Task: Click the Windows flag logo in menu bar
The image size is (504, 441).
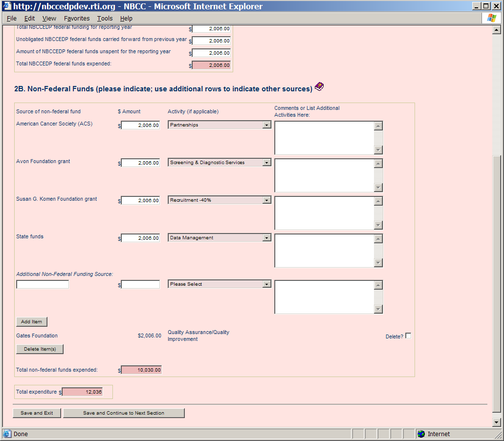Action: (x=492, y=18)
